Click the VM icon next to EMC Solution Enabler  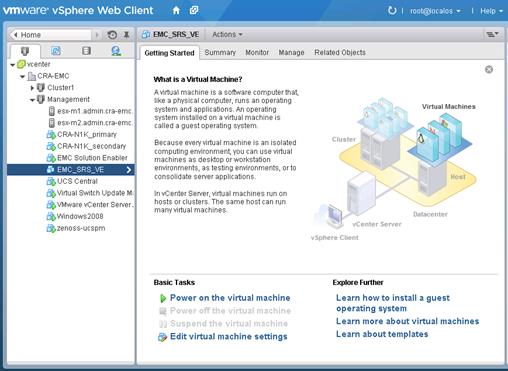(51, 158)
